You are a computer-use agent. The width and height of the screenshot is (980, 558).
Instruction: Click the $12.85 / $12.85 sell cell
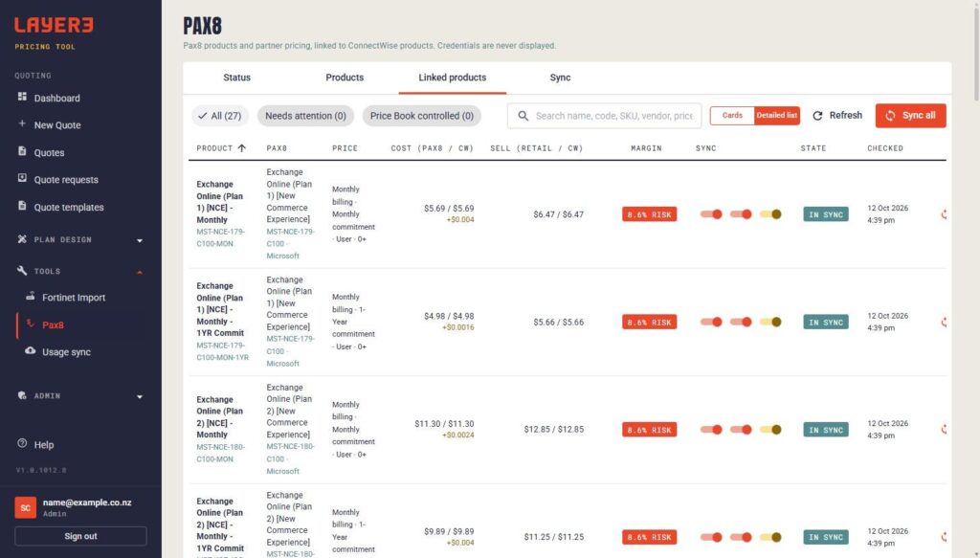(554, 430)
